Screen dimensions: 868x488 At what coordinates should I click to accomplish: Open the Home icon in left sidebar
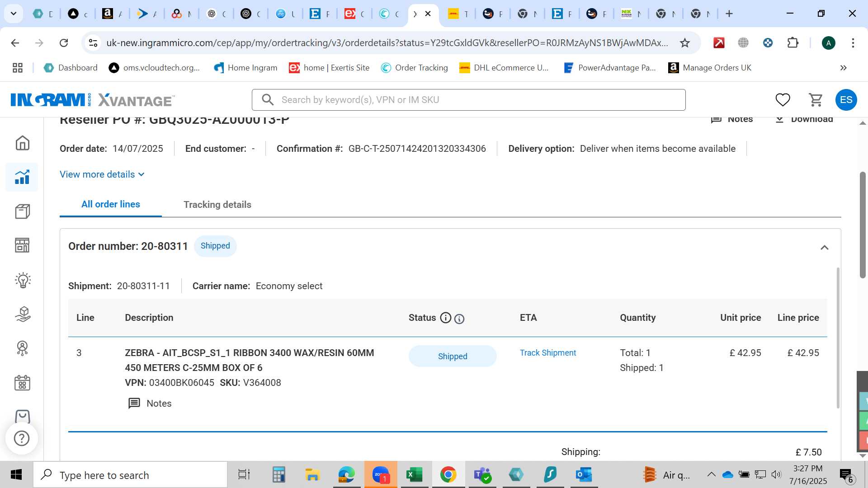[22, 143]
